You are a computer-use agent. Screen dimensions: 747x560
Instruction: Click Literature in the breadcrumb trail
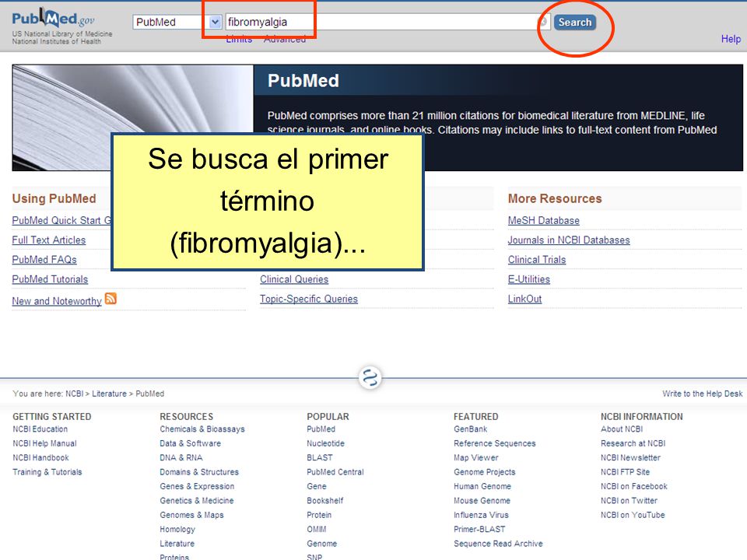[x=109, y=394]
